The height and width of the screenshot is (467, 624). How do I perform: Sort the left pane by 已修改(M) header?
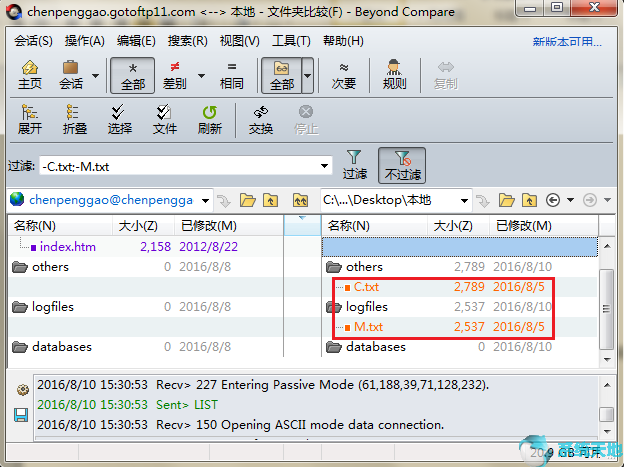229,226
